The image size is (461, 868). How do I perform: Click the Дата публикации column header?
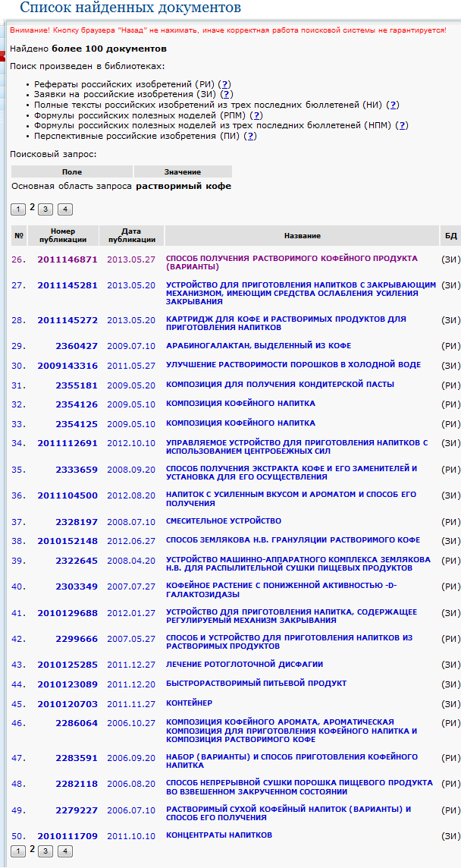tap(132, 236)
